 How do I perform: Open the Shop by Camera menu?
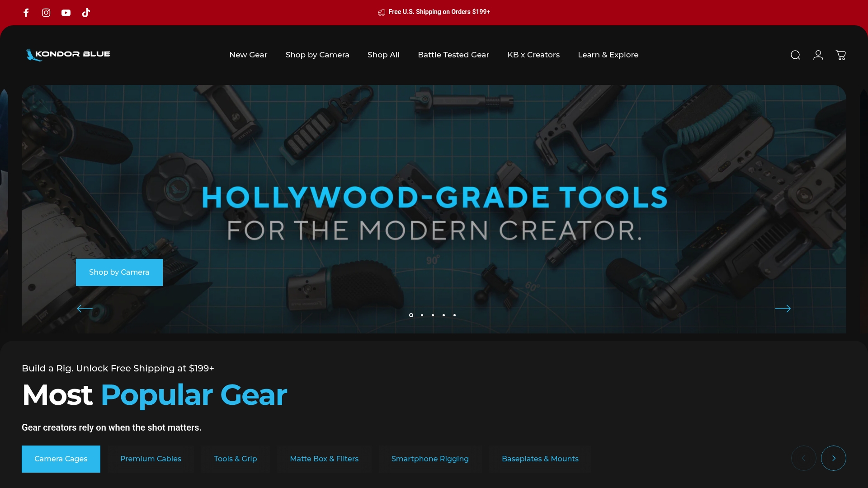click(317, 55)
